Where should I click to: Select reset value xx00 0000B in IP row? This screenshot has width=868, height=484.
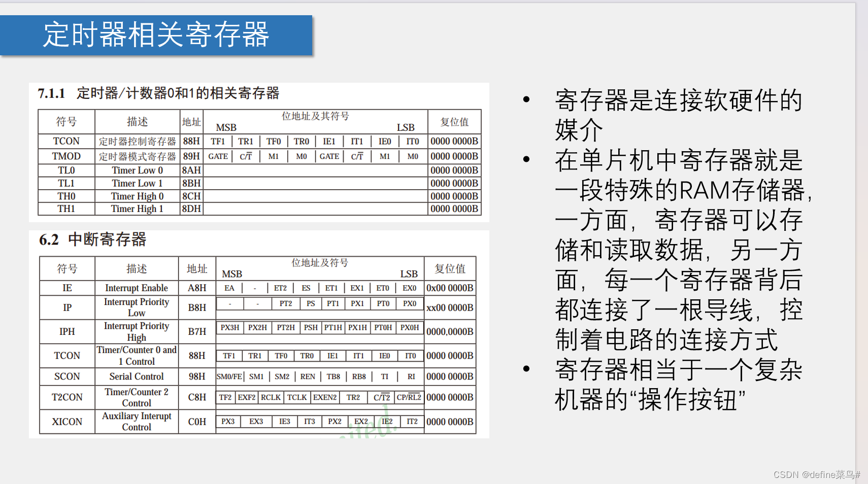click(450, 307)
